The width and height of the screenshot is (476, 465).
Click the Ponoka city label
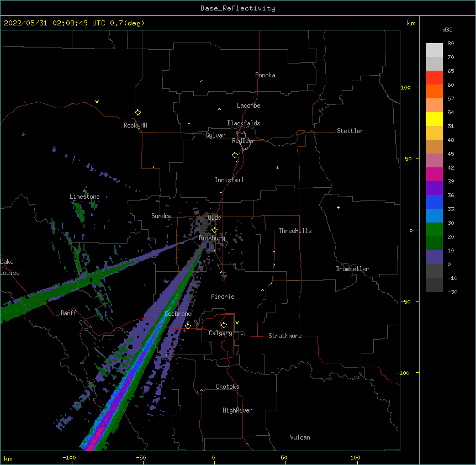click(265, 75)
